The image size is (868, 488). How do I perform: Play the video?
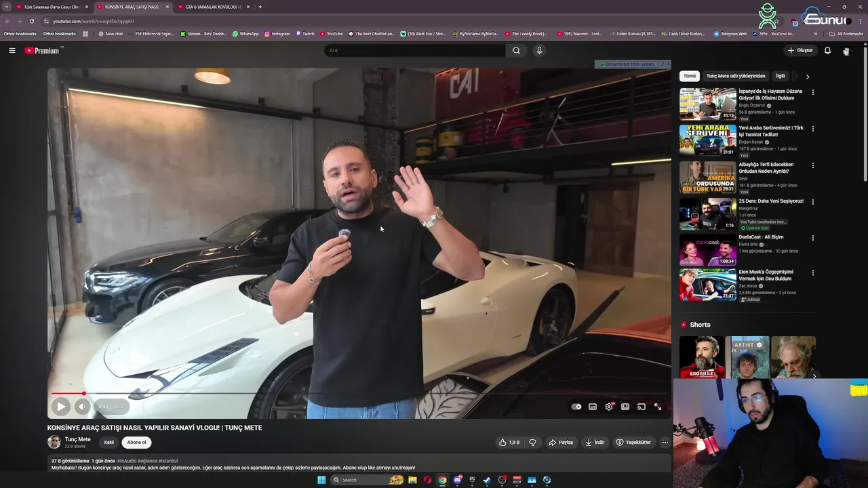point(60,407)
